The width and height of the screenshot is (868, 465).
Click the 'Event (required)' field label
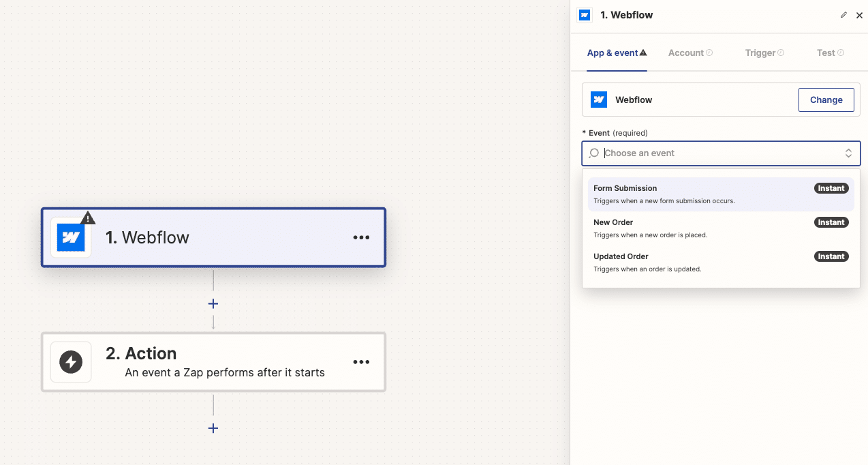615,133
